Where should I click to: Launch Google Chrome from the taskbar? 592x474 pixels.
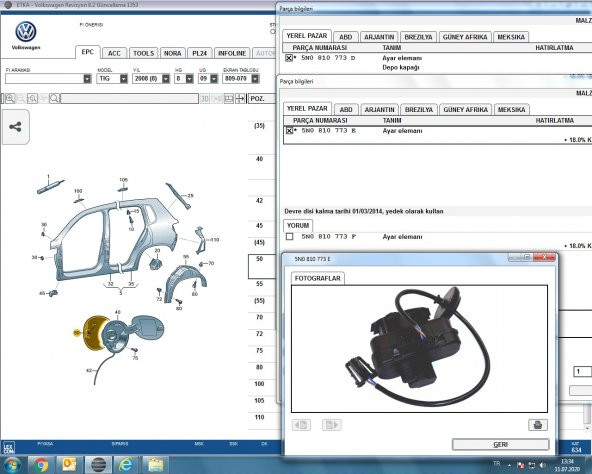(x=41, y=465)
